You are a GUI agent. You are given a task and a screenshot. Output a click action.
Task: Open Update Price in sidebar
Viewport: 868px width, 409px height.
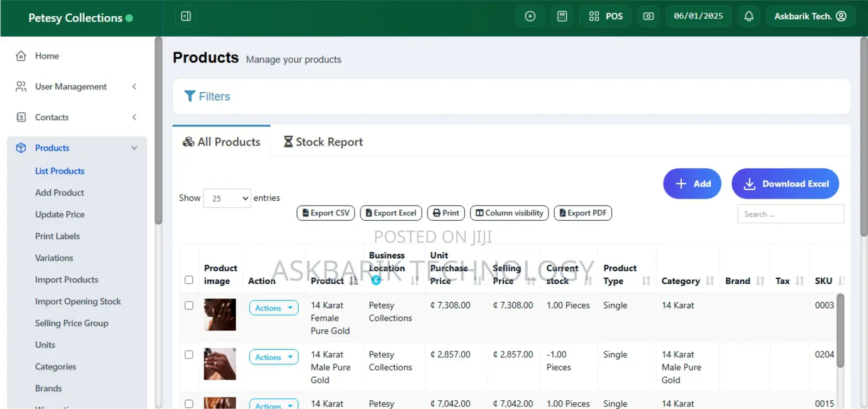pyautogui.click(x=60, y=214)
